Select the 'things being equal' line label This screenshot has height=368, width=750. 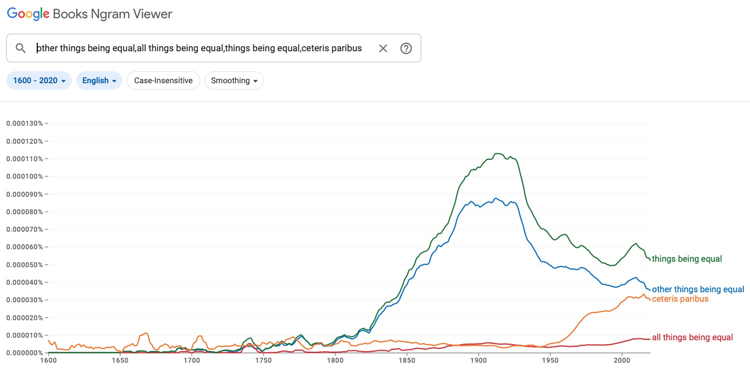687,259
